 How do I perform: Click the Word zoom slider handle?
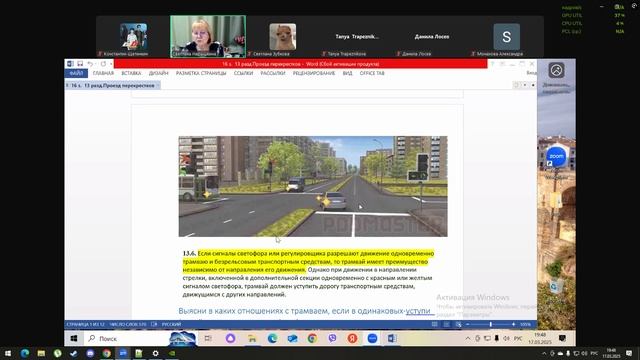click(491, 324)
